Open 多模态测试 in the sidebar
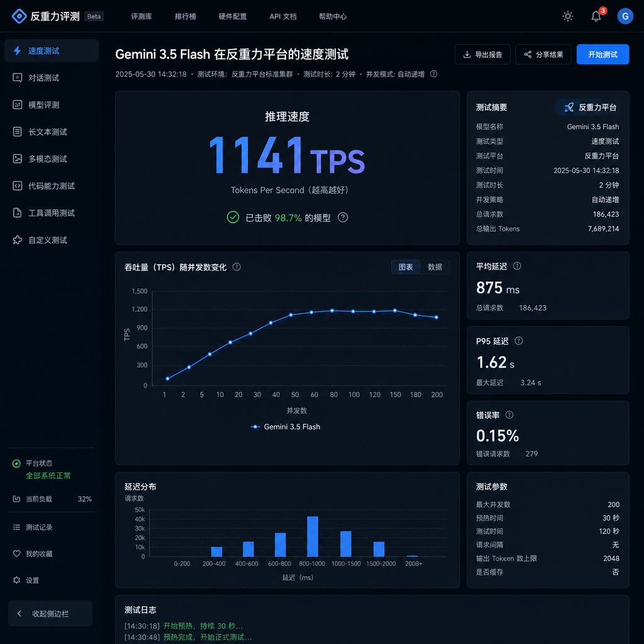This screenshot has height=644, width=644. click(x=52, y=159)
